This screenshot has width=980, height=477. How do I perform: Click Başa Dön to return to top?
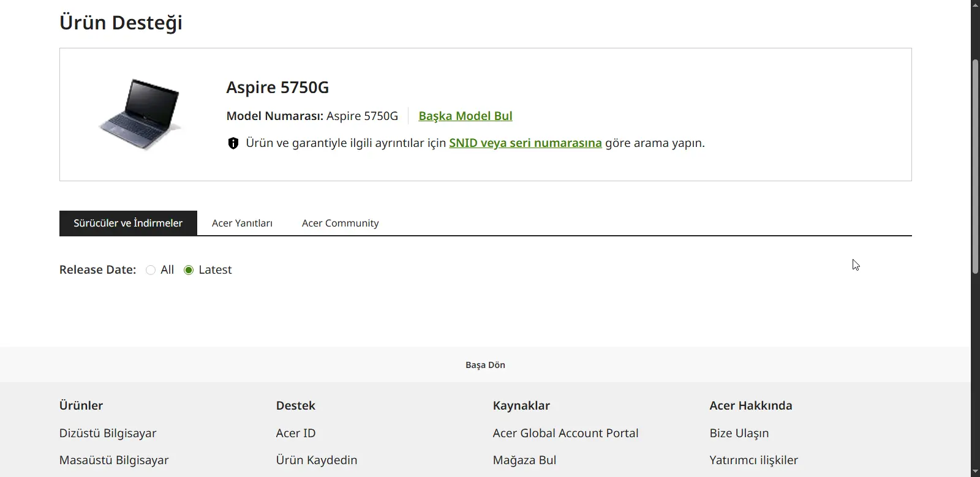(x=485, y=365)
